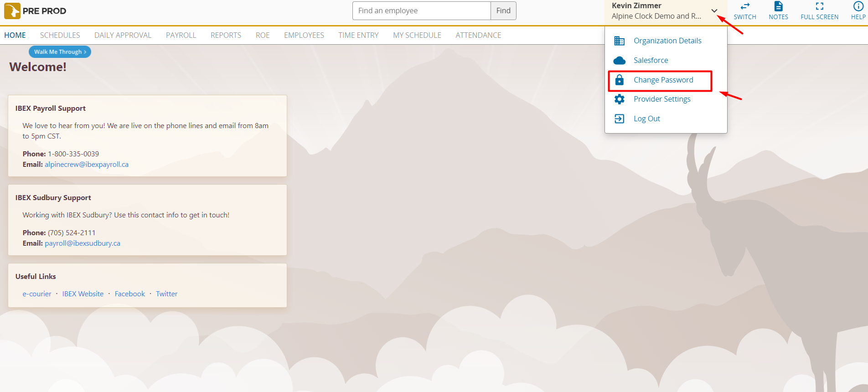This screenshot has height=392, width=868.
Task: Open the Twitter link
Action: point(167,294)
